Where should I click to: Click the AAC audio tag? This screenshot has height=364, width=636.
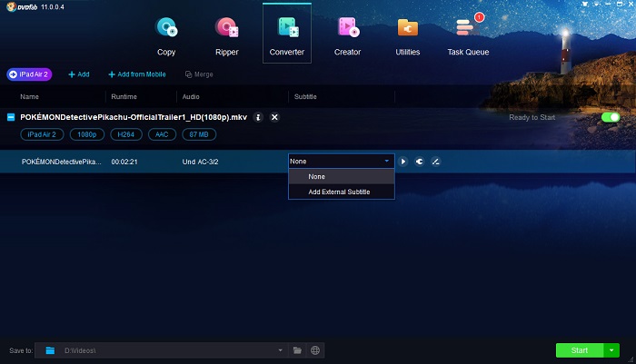(x=162, y=134)
